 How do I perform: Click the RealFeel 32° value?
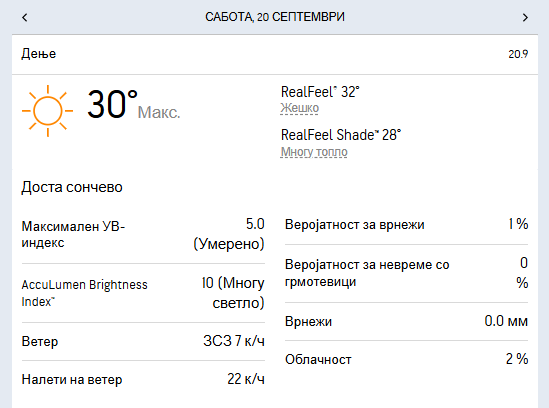coord(320,92)
